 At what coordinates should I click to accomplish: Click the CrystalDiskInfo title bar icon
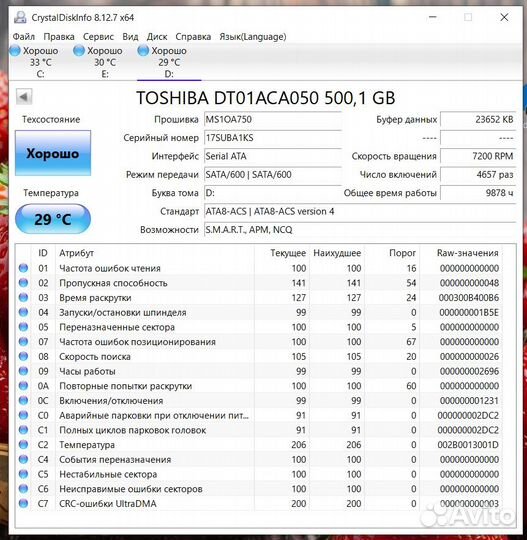pyautogui.click(x=20, y=17)
